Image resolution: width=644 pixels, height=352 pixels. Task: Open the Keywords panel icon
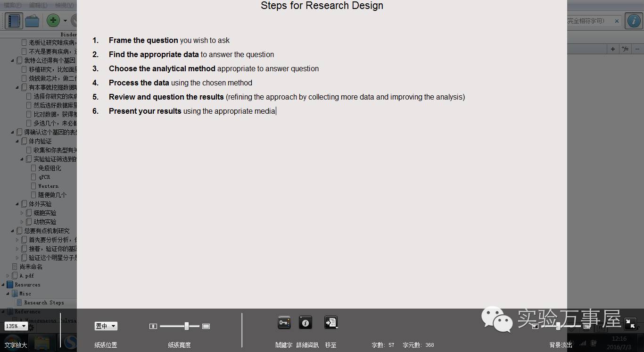click(x=284, y=323)
